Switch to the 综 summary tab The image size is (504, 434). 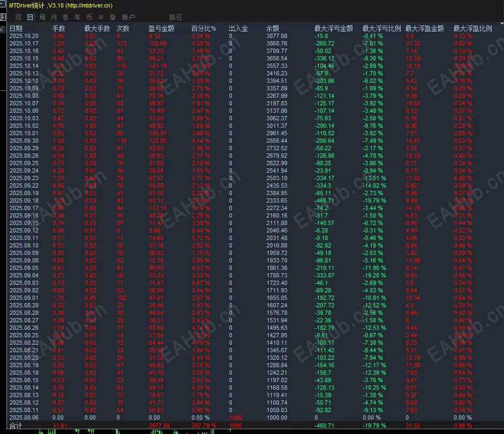18,17
